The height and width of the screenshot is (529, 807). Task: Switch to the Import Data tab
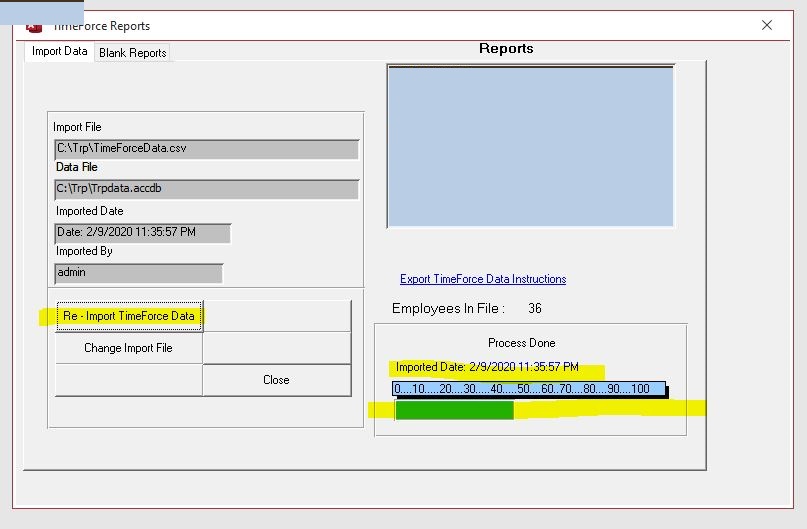click(60, 51)
